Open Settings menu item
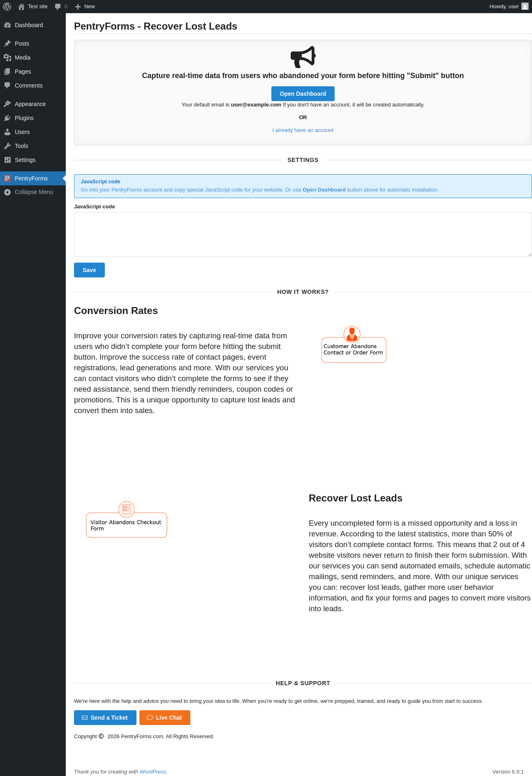532x776 pixels. (33, 160)
